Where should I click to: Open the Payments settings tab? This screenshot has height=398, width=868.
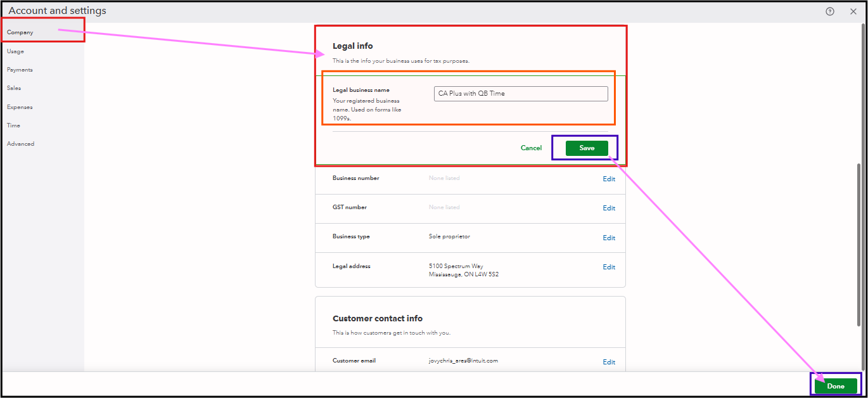pyautogui.click(x=20, y=70)
